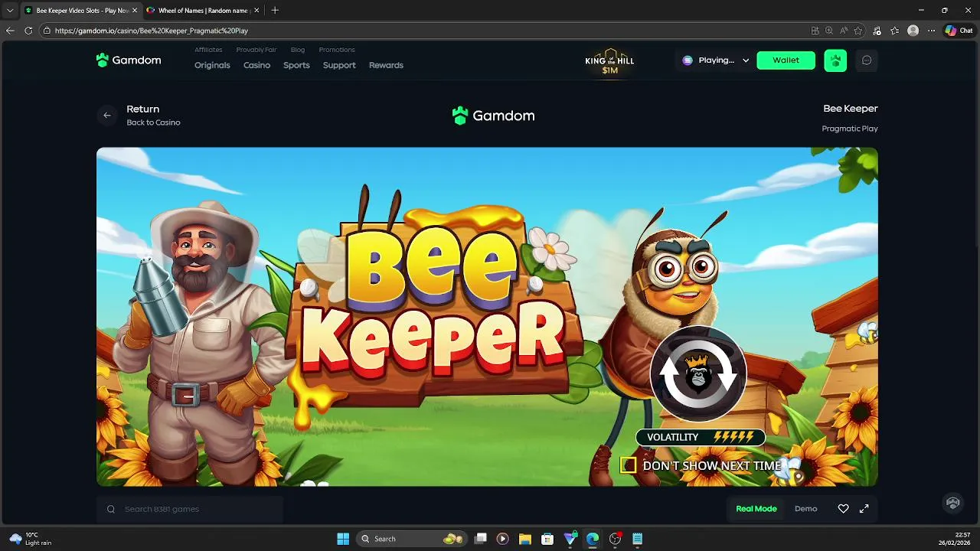
Task: Open the Sports menu
Action: pos(296,65)
